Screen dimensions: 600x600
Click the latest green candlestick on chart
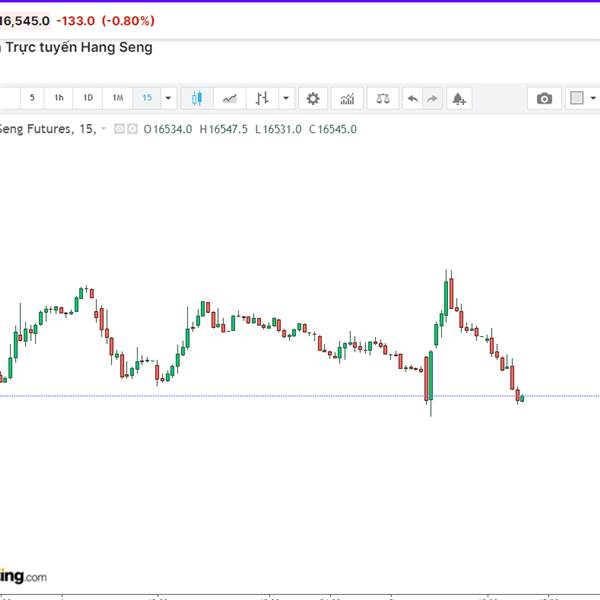pos(522,398)
